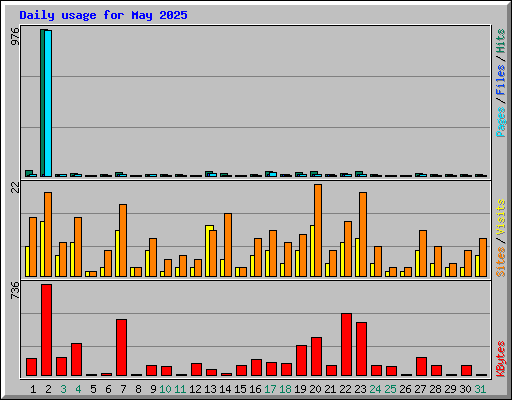Select green day '24' label
This screenshot has height=400, width=512.
(x=375, y=389)
